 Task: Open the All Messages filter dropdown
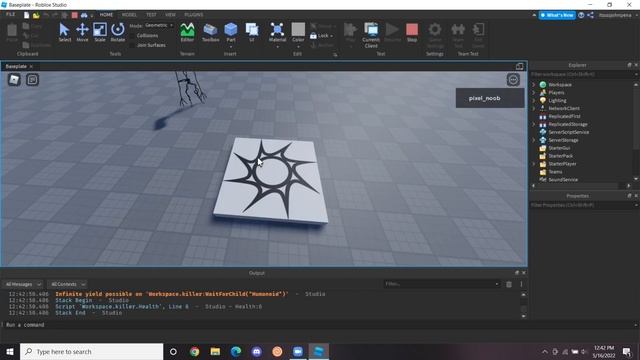coord(23,284)
